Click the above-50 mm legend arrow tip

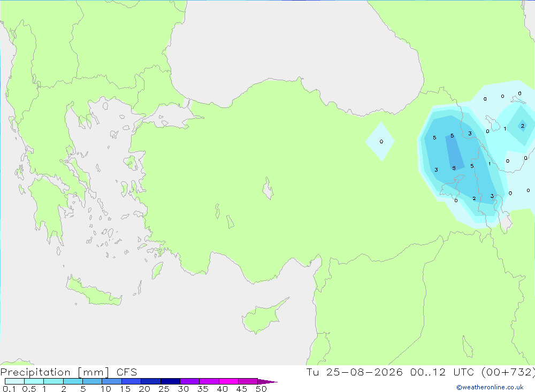(267, 382)
